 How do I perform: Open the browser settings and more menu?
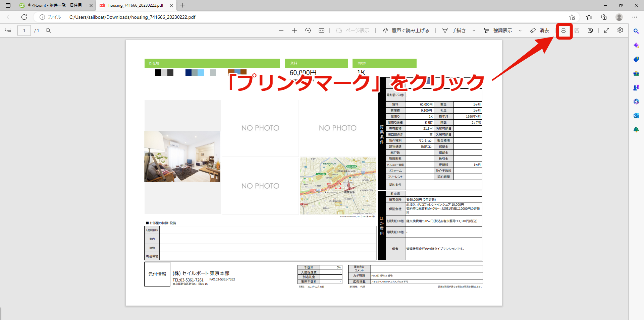click(x=635, y=17)
